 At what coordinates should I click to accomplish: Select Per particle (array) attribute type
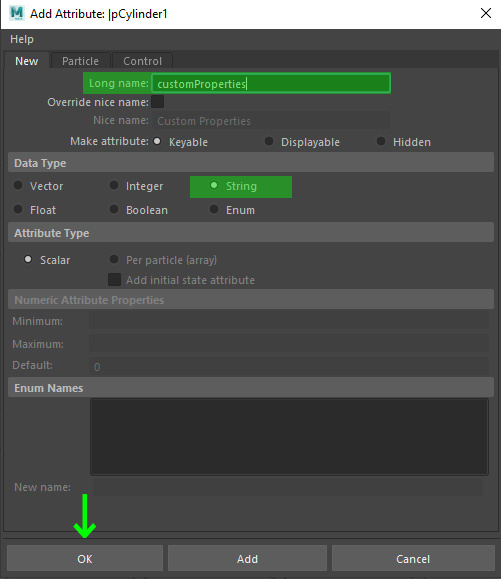pyautogui.click(x=114, y=260)
